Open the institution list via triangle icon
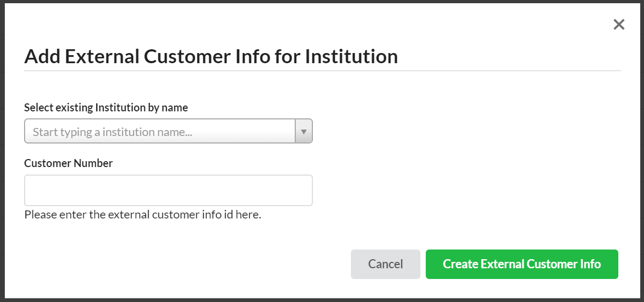Viewport: 644px width, 302px height. coord(304,131)
